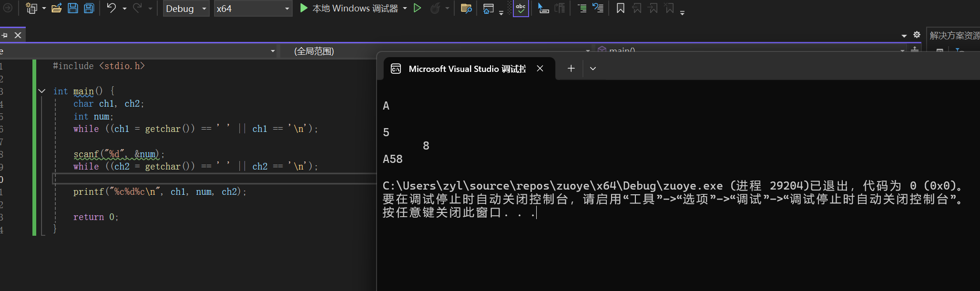
Task: Open the console tab options chevron
Action: 593,69
